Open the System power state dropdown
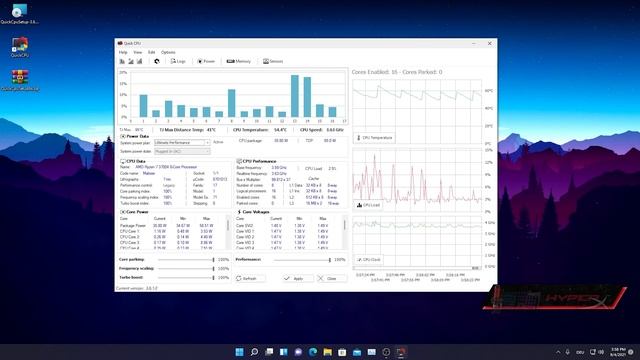 [x=182, y=151]
